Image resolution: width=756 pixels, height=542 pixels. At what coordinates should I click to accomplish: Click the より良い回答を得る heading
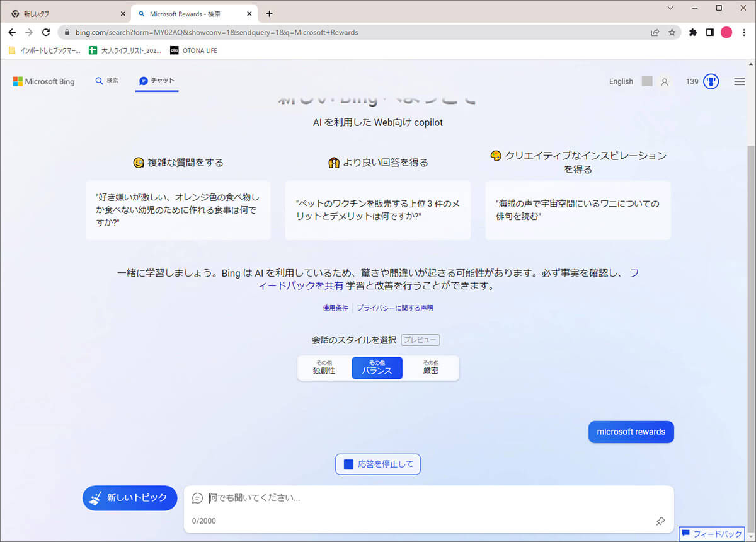point(378,163)
